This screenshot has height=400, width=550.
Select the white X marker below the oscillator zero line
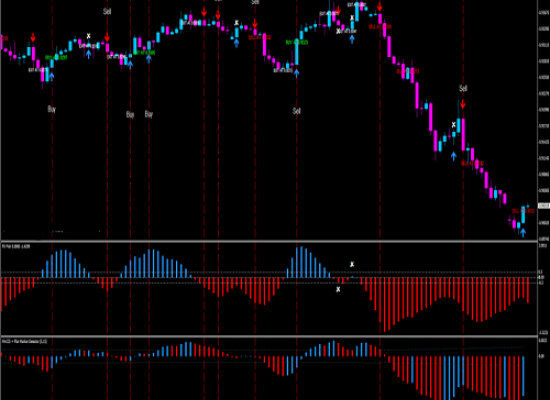pos(338,289)
